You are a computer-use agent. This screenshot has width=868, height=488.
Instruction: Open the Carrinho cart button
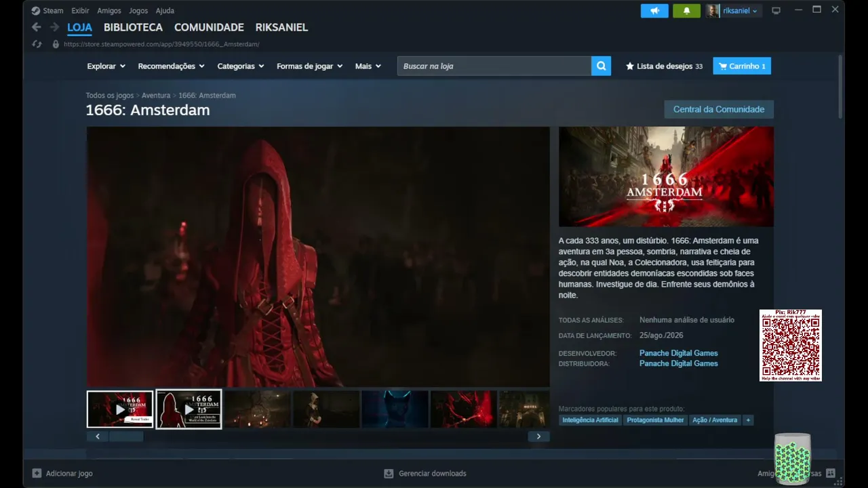(742, 66)
